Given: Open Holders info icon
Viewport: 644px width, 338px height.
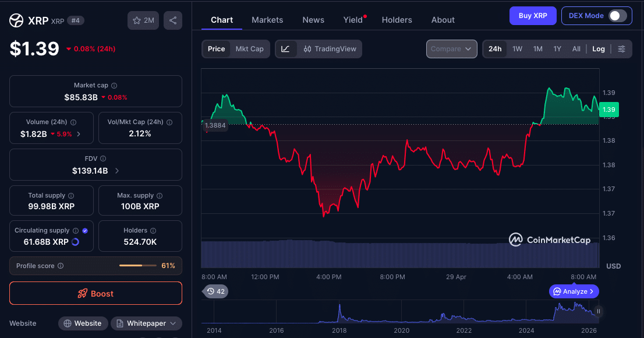Looking at the screenshot, I should (x=153, y=231).
